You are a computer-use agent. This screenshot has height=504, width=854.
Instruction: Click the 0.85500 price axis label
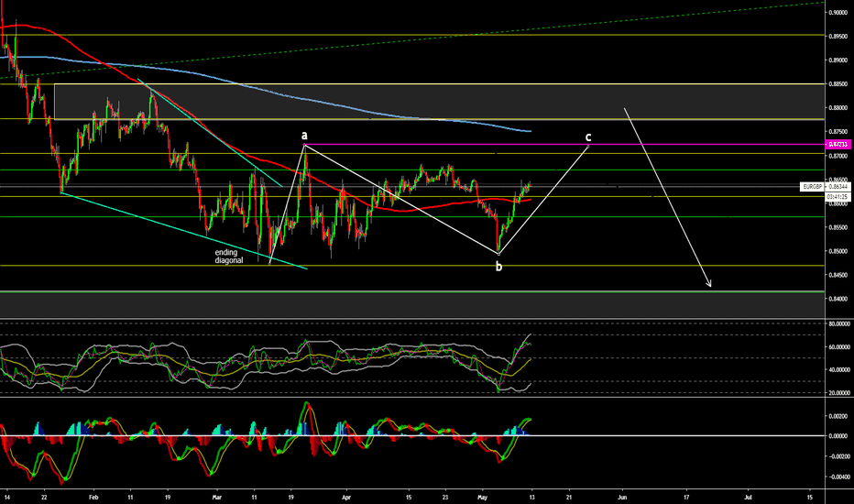tap(838, 227)
